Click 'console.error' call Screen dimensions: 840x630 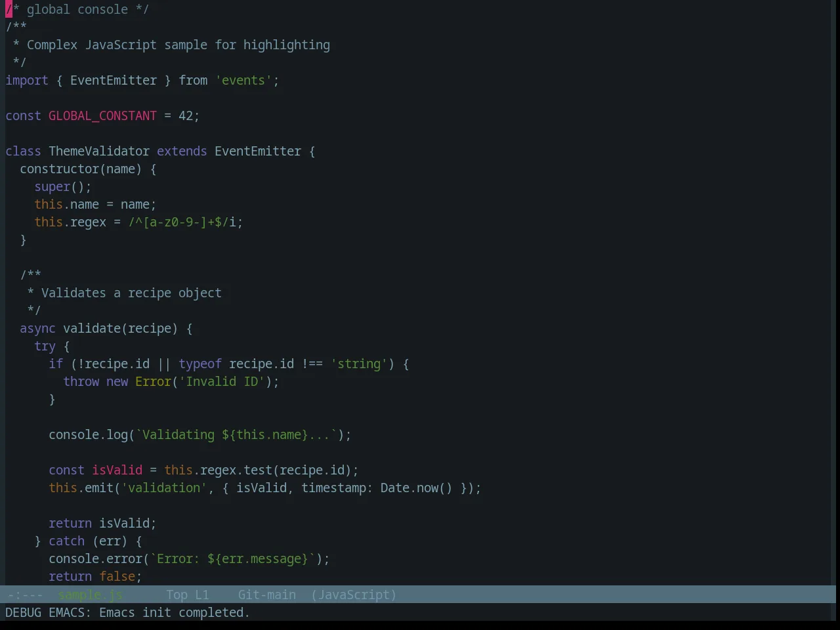pos(95,558)
